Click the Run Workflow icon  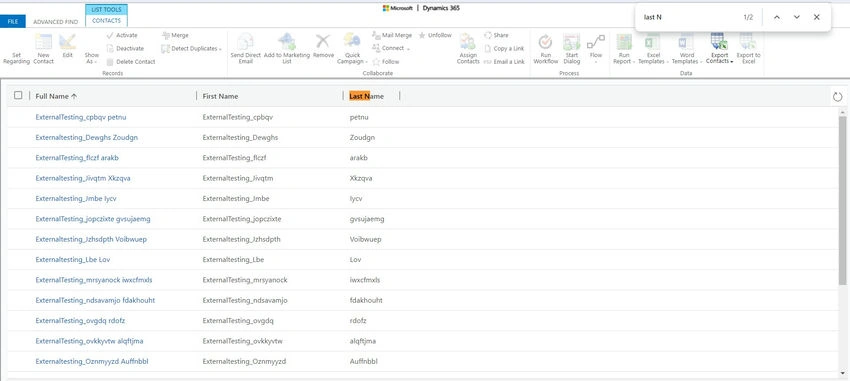[x=545, y=41]
